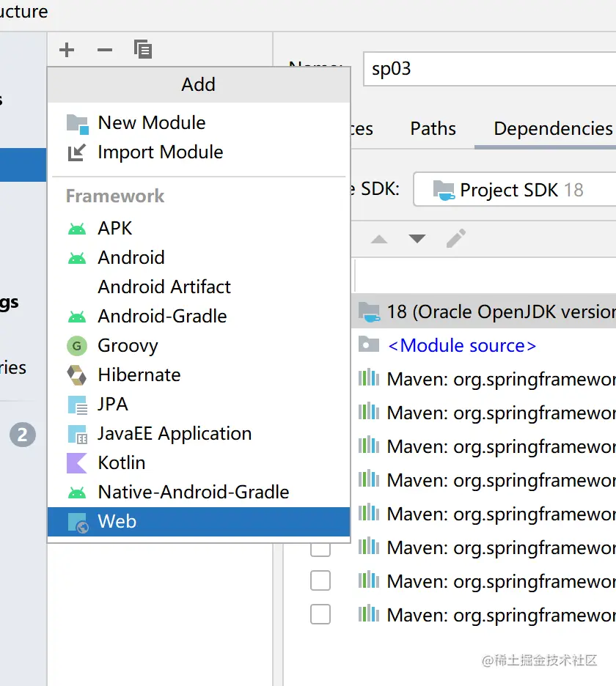Select JavaEE Application framework

[199, 434]
